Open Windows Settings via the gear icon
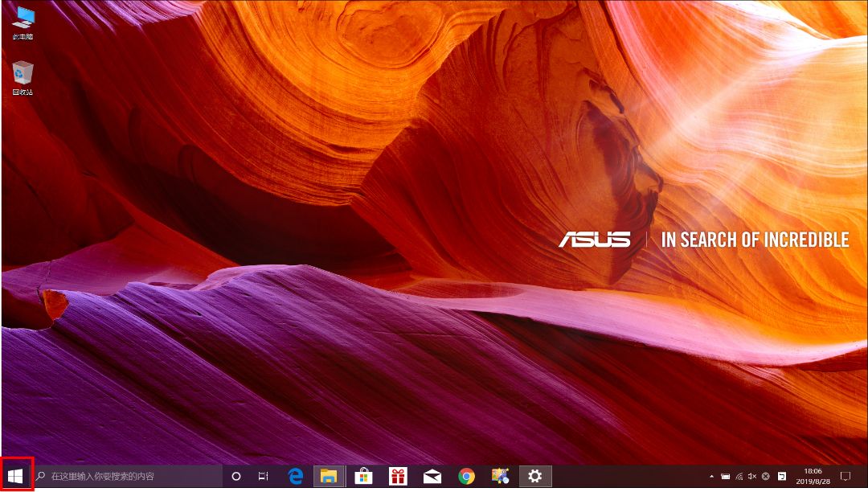The height and width of the screenshot is (492, 868). pos(534,477)
